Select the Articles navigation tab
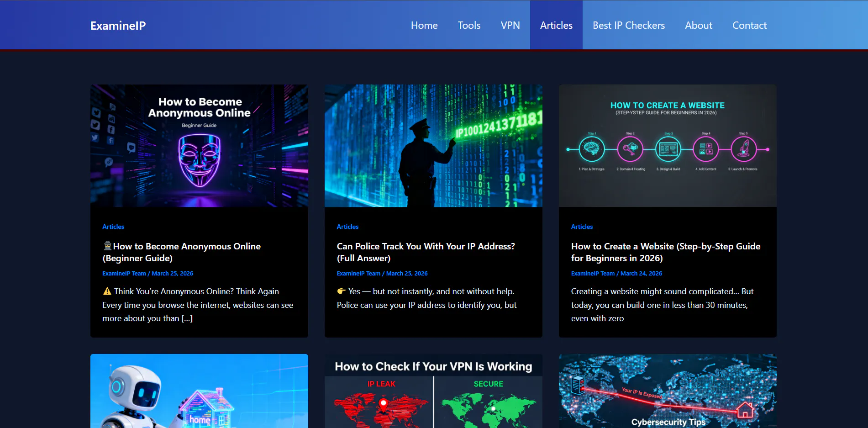The image size is (868, 428). tap(556, 25)
